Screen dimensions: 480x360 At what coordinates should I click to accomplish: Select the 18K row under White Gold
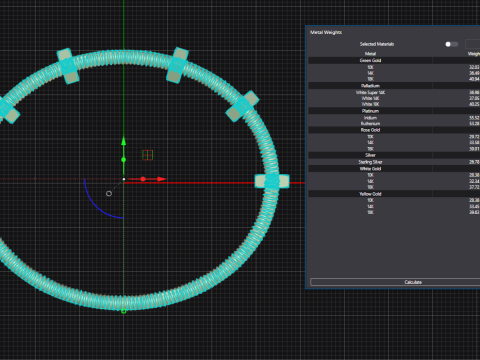pyautogui.click(x=394, y=187)
